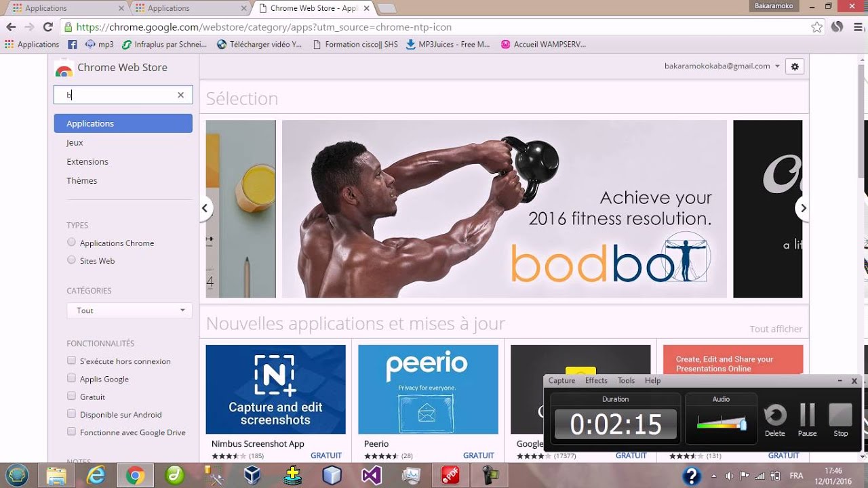Open the Windows Start button
The height and width of the screenshot is (488, 868).
coord(17,476)
